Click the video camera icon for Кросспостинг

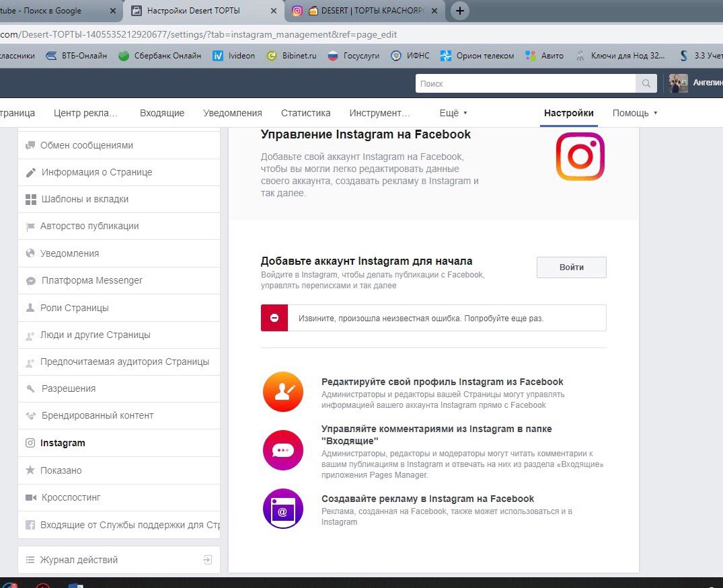tap(31, 498)
